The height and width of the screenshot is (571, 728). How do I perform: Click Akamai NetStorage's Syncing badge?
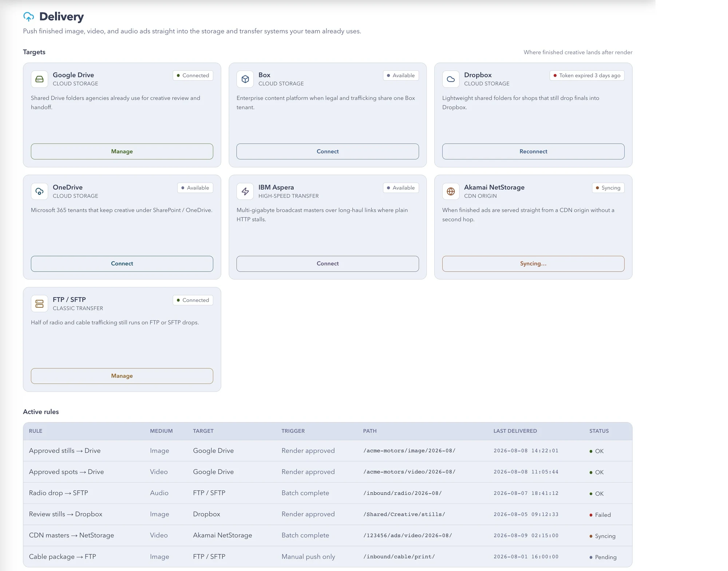[608, 188]
